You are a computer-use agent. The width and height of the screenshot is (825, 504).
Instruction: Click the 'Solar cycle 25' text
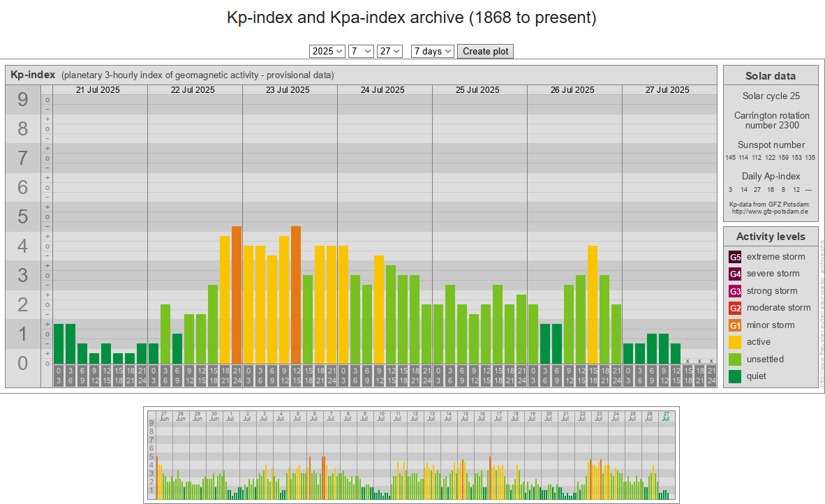(x=771, y=96)
